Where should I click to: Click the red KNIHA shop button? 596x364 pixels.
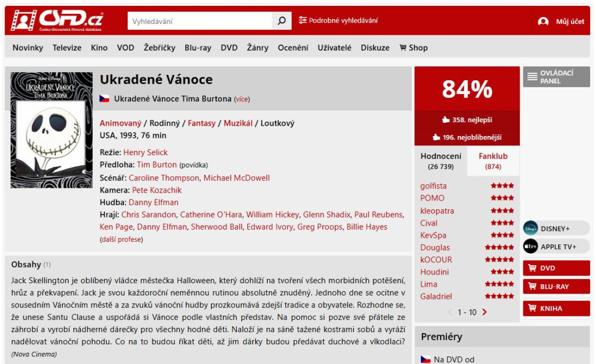(x=556, y=308)
